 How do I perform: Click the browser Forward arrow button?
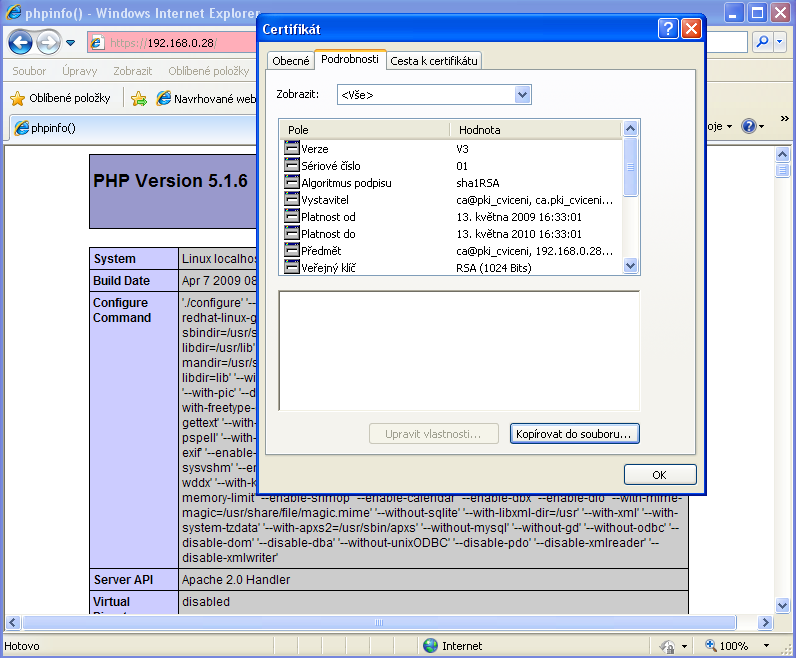pos(48,43)
